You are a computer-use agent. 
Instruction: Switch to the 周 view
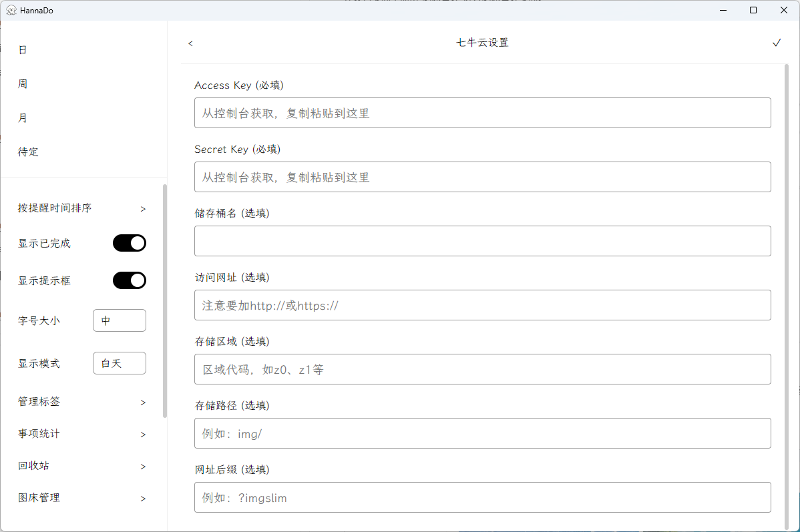pyautogui.click(x=23, y=84)
